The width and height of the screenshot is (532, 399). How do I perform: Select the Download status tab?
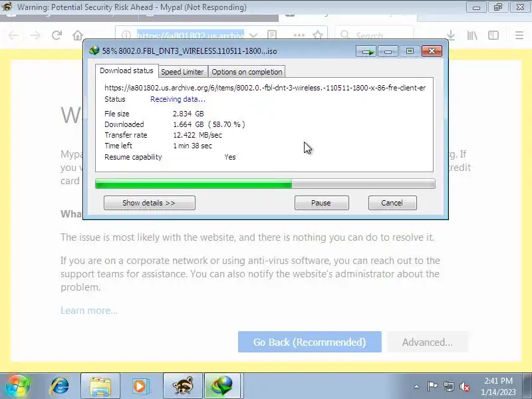pyautogui.click(x=126, y=70)
